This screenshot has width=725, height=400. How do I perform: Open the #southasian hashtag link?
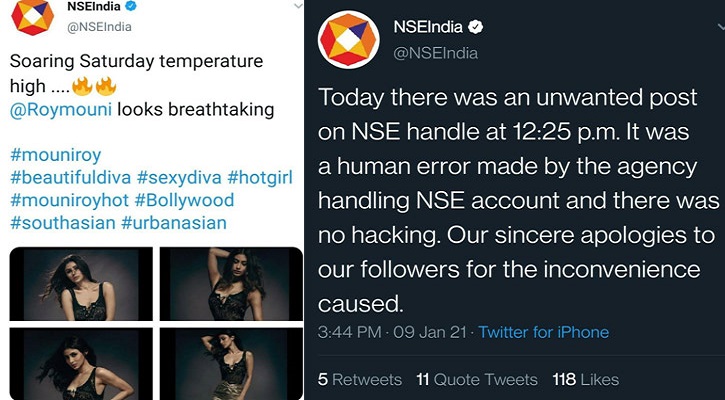pos(62,223)
